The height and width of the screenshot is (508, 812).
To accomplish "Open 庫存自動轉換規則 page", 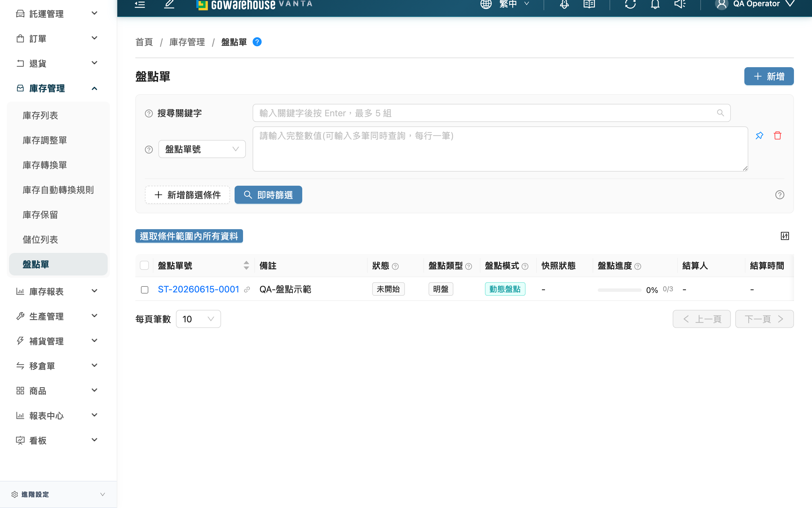I will click(x=58, y=190).
